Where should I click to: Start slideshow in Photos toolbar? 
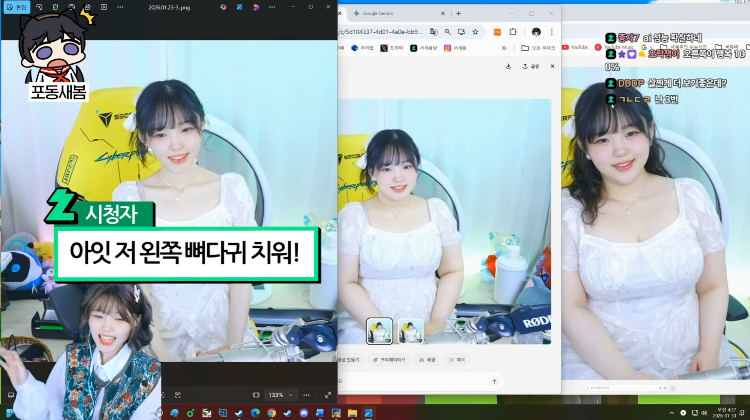click(104, 7)
